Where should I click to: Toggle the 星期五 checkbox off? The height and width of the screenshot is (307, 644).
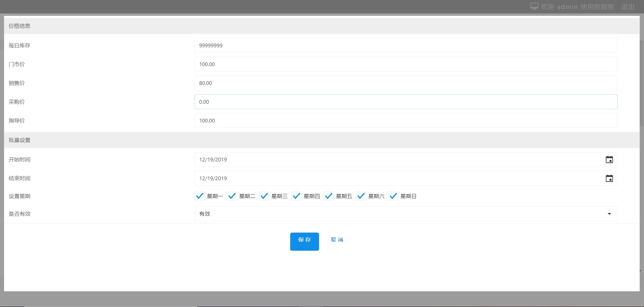tap(329, 196)
